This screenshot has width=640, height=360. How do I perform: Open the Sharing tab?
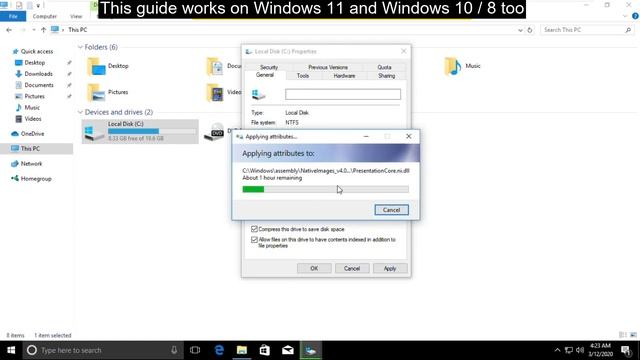[387, 76]
